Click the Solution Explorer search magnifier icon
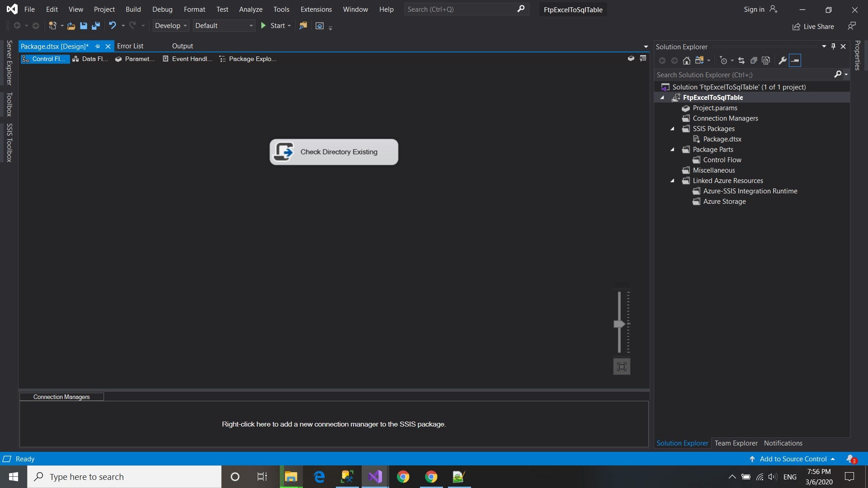The height and width of the screenshot is (488, 868). (x=838, y=75)
